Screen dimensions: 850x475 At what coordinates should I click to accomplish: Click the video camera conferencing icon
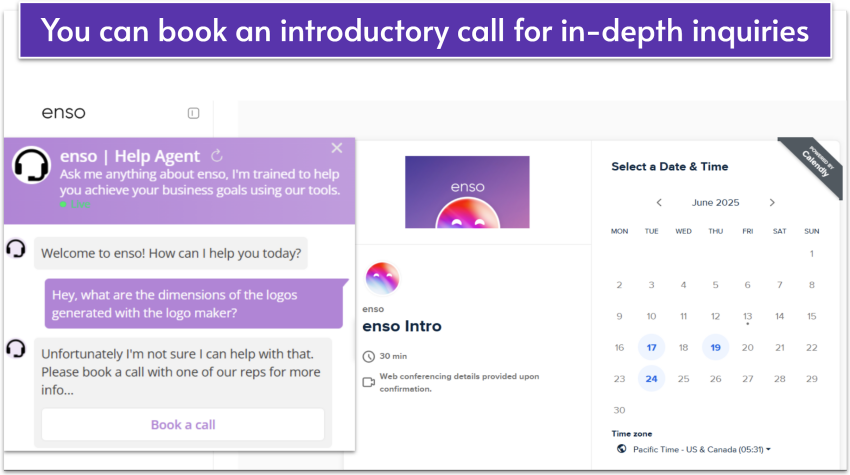369,382
